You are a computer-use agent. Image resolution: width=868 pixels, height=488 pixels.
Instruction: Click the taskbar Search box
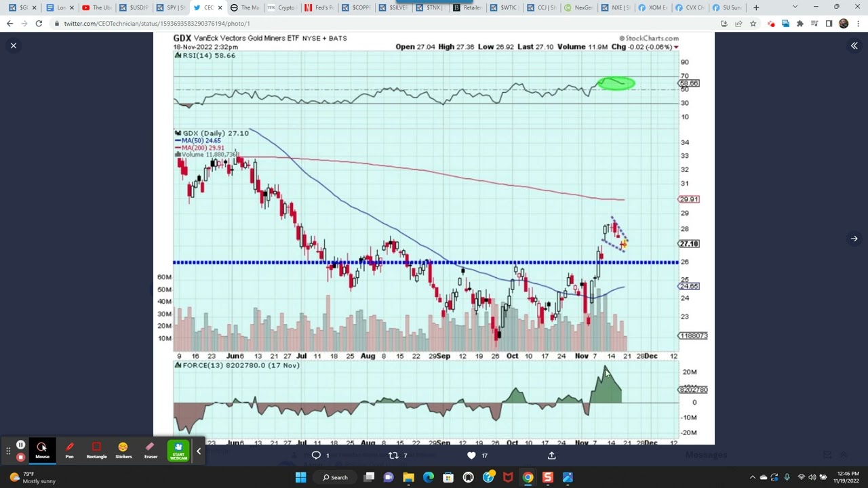point(335,477)
